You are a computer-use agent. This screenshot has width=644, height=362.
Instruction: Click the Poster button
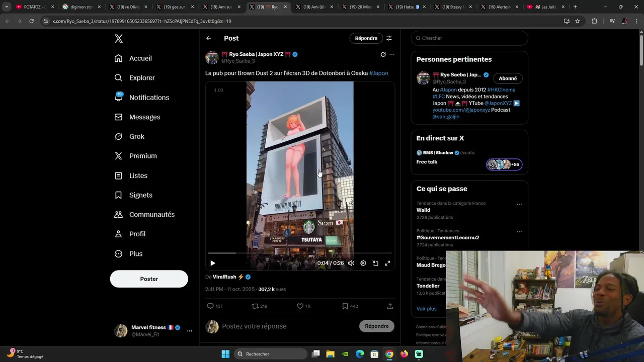point(149,279)
